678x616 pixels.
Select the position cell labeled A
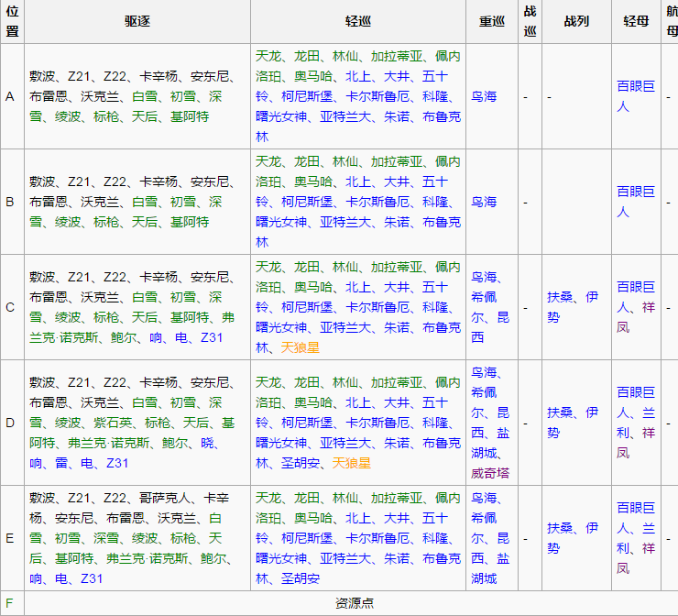12,96
